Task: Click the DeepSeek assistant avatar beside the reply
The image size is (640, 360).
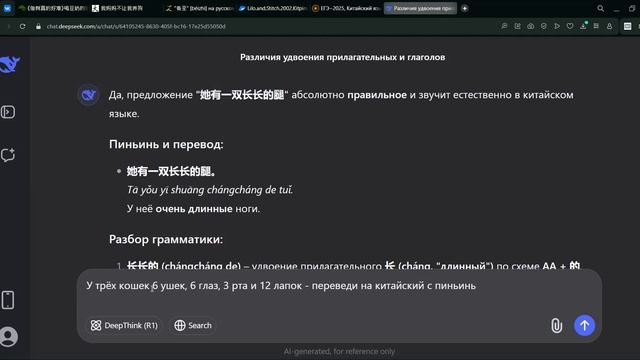Action: coord(88,95)
